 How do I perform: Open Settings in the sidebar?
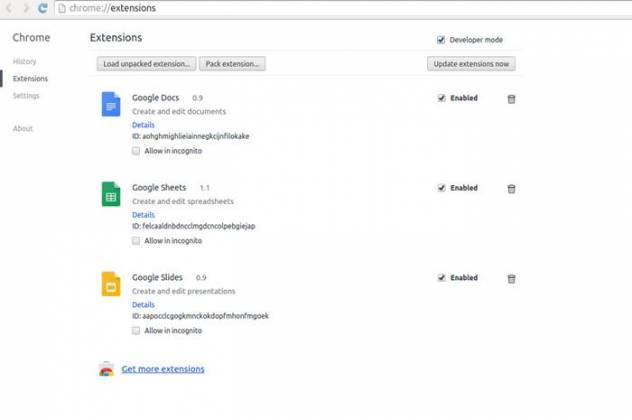[26, 96]
